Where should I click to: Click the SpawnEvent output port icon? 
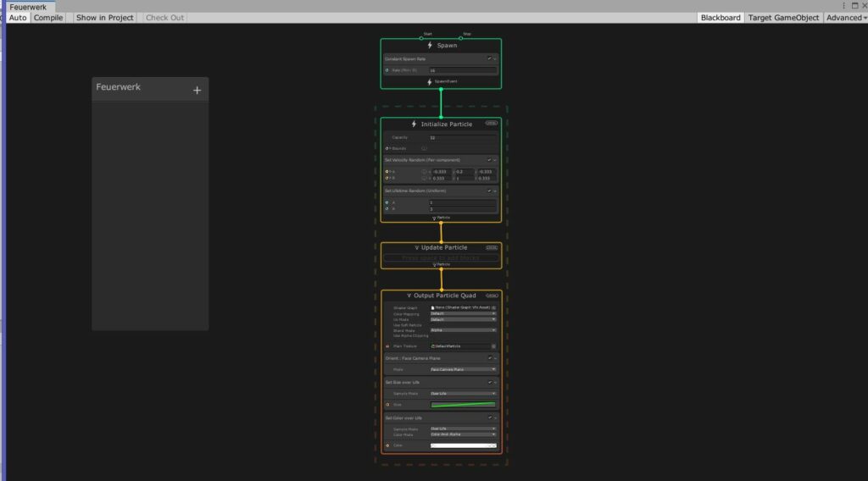click(431, 82)
